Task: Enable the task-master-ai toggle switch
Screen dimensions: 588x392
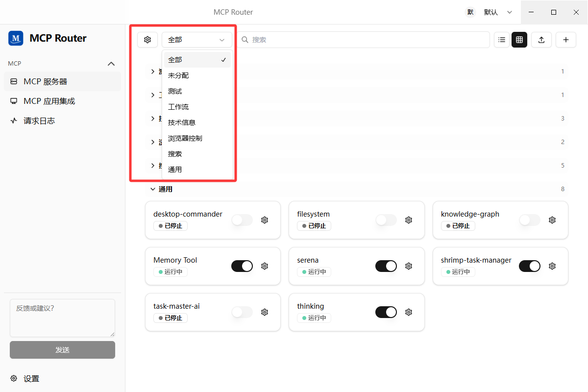Action: tap(242, 312)
